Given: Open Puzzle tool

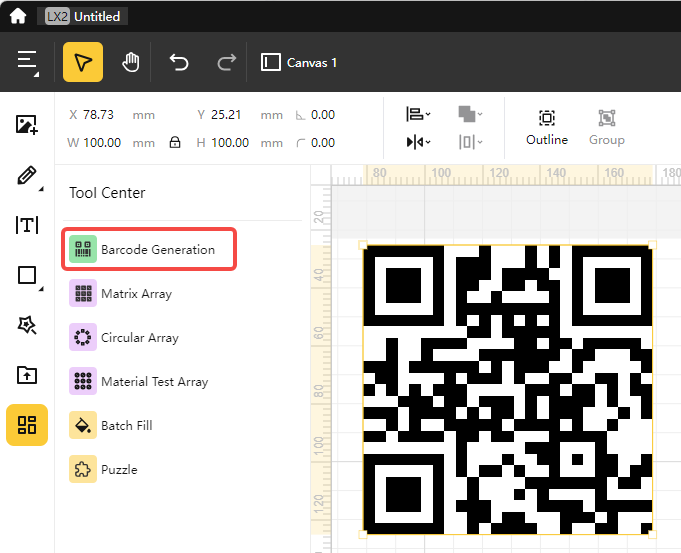Looking at the screenshot, I should (x=103, y=469).
